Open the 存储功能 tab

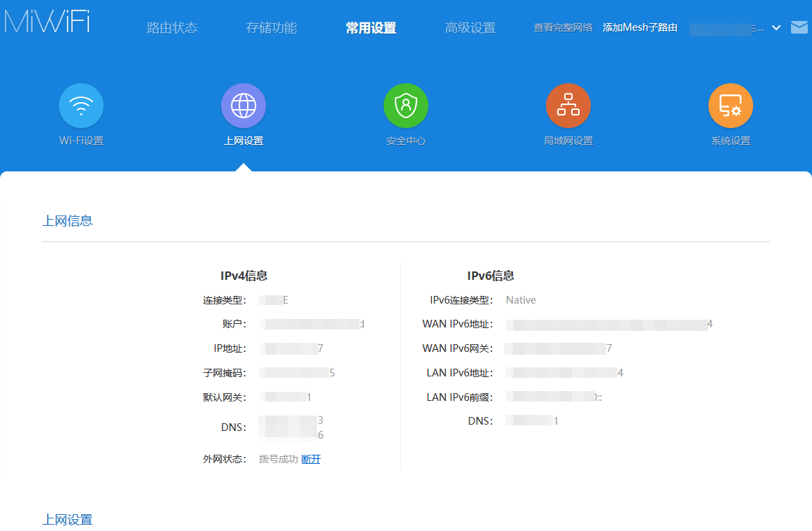click(272, 27)
